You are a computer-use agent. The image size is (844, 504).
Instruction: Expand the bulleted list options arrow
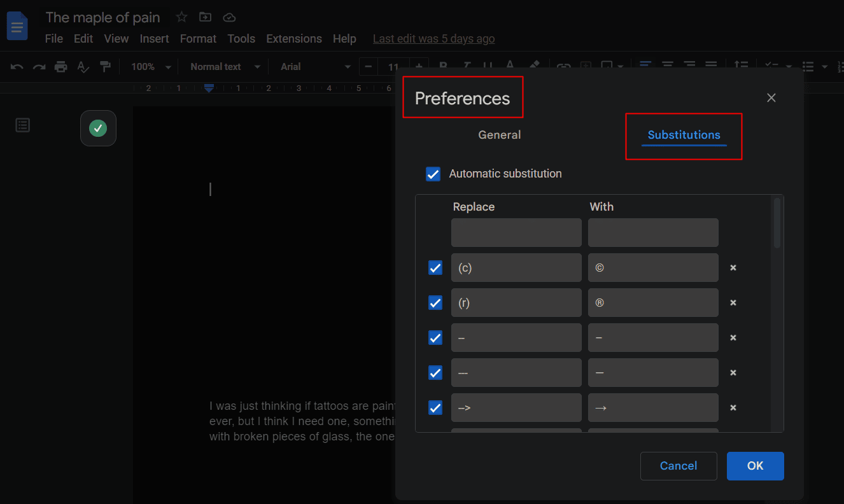[825, 67]
